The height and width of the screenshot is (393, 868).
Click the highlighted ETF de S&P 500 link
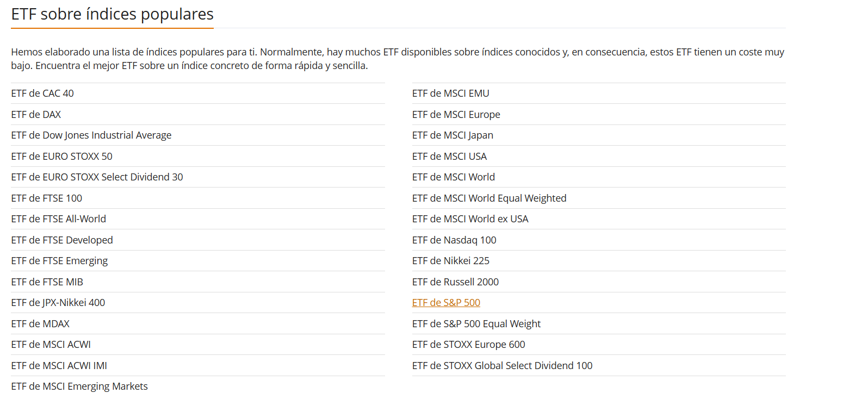point(446,303)
